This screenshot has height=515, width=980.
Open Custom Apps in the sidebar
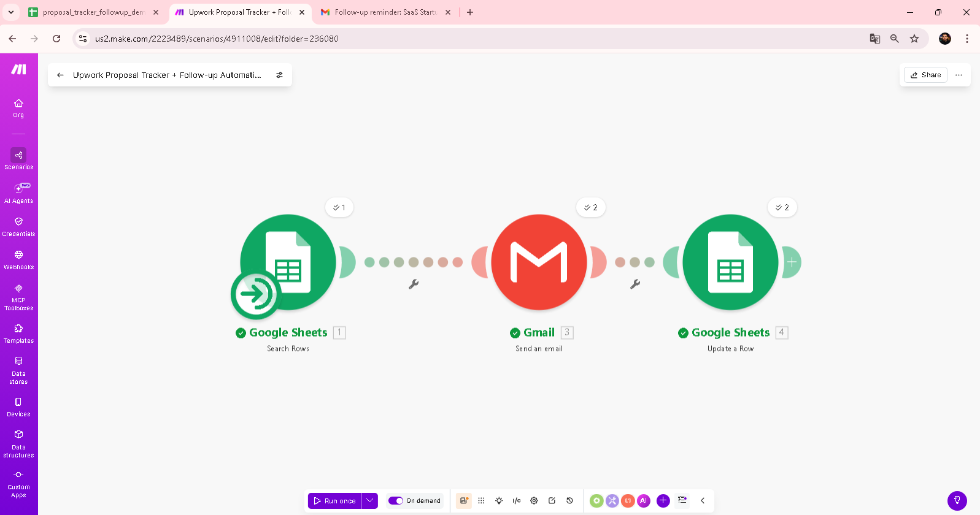18,483
